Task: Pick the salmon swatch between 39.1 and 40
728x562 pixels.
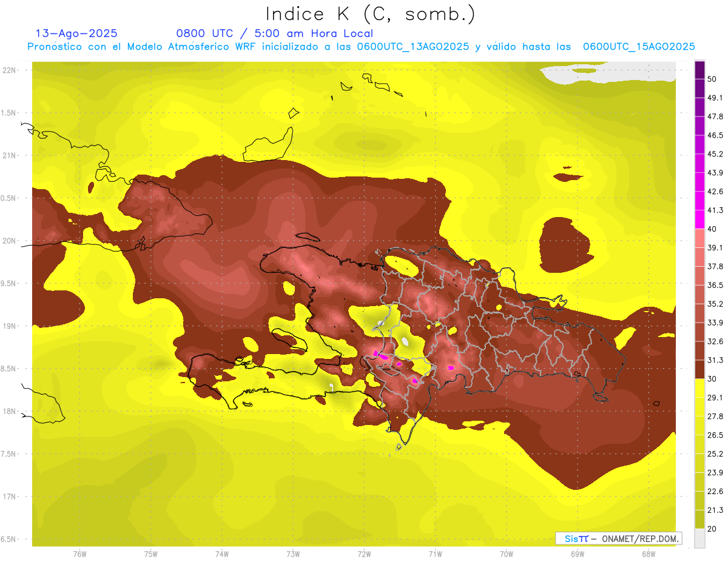Action: coord(699,238)
